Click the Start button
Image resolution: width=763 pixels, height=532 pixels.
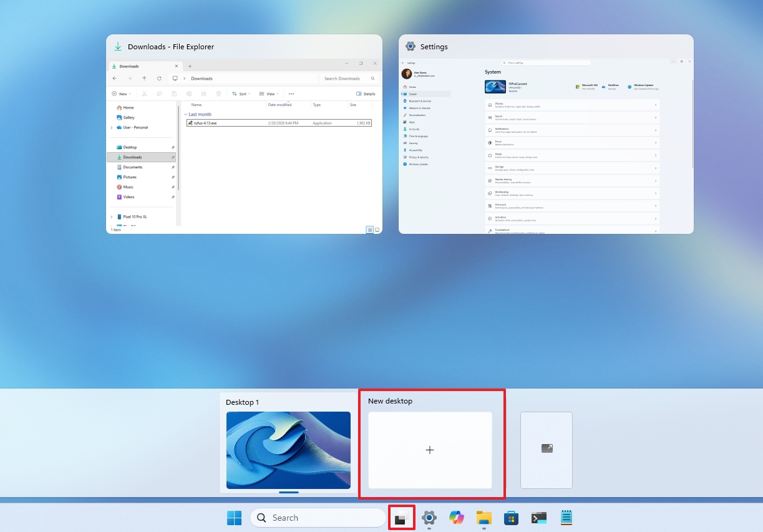pyautogui.click(x=234, y=517)
